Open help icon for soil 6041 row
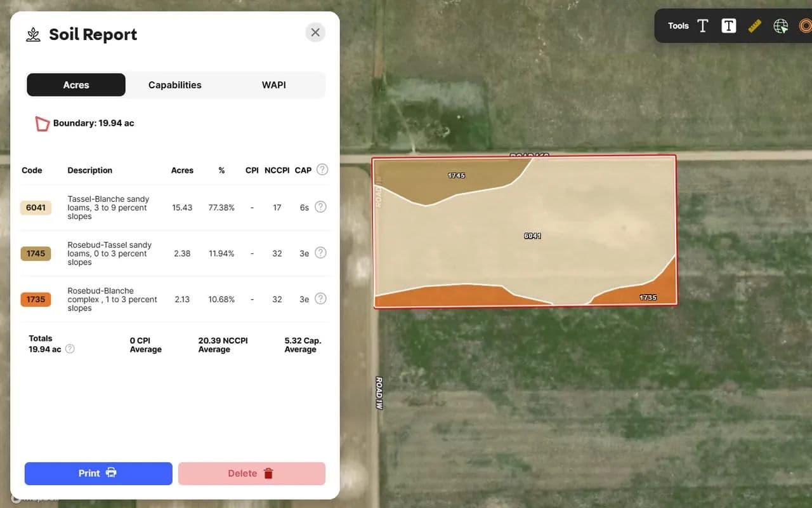 pos(320,207)
